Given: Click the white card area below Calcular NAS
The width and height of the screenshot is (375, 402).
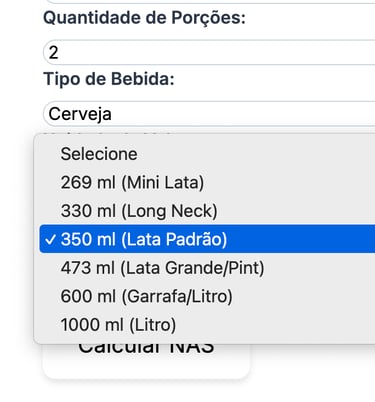Looking at the screenshot, I should 146,367.
